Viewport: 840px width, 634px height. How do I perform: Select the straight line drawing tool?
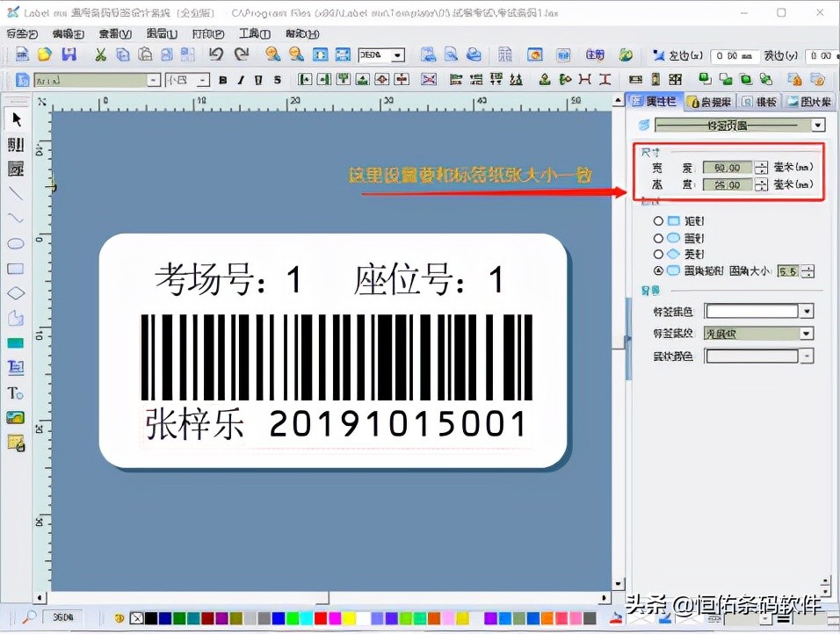(x=16, y=193)
